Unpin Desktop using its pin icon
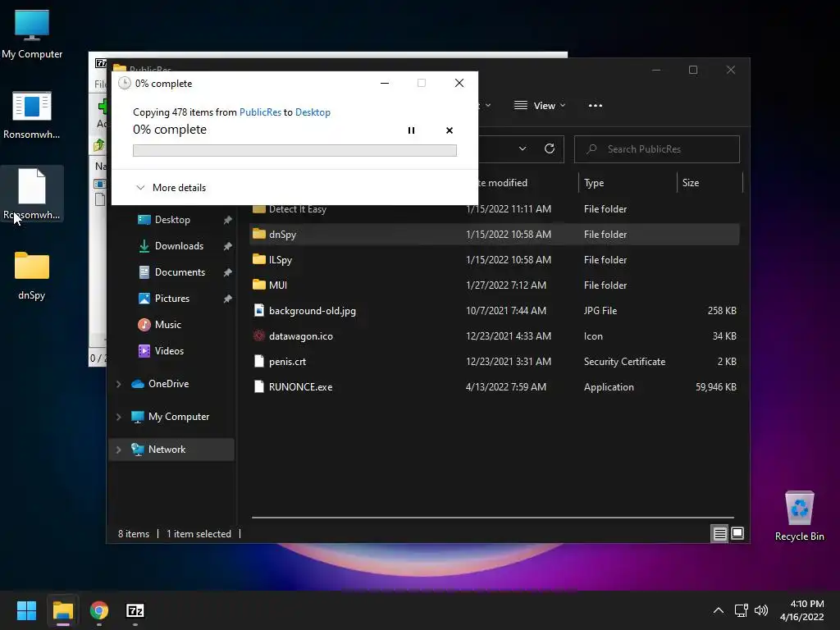This screenshot has height=630, width=840. click(228, 220)
